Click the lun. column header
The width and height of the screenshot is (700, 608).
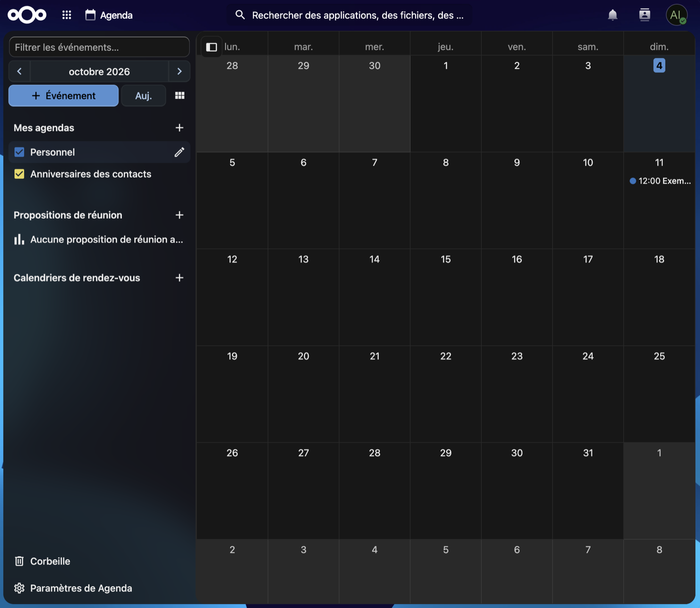tap(232, 47)
